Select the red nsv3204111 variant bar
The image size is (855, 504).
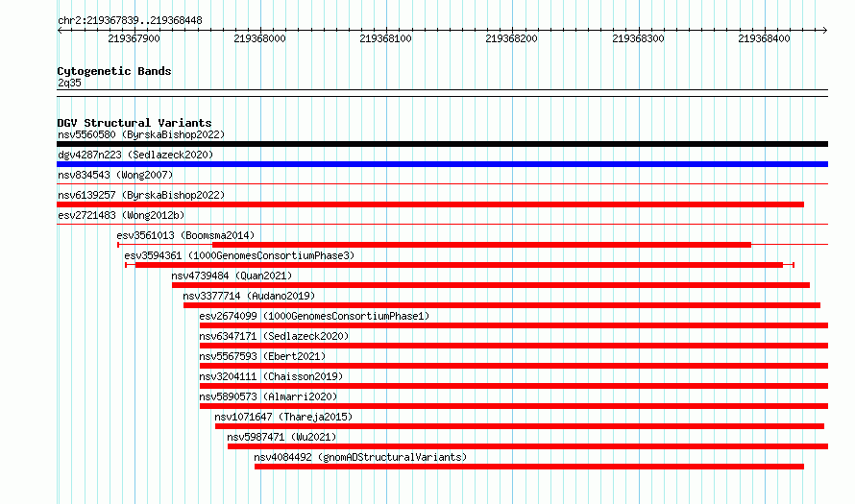pyautogui.click(x=514, y=386)
